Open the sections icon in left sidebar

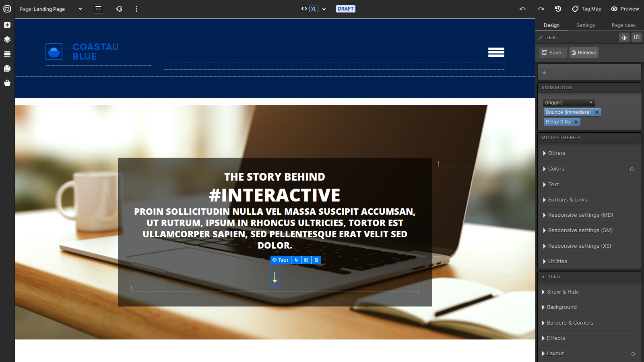click(x=7, y=54)
